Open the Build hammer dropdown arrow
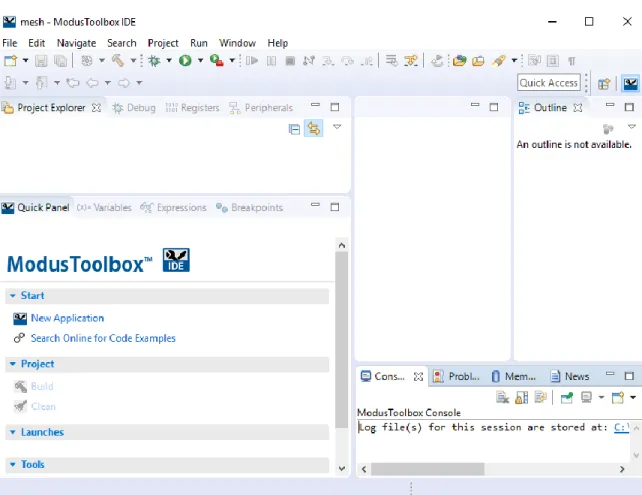Image resolution: width=642 pixels, height=495 pixels. (x=133, y=61)
